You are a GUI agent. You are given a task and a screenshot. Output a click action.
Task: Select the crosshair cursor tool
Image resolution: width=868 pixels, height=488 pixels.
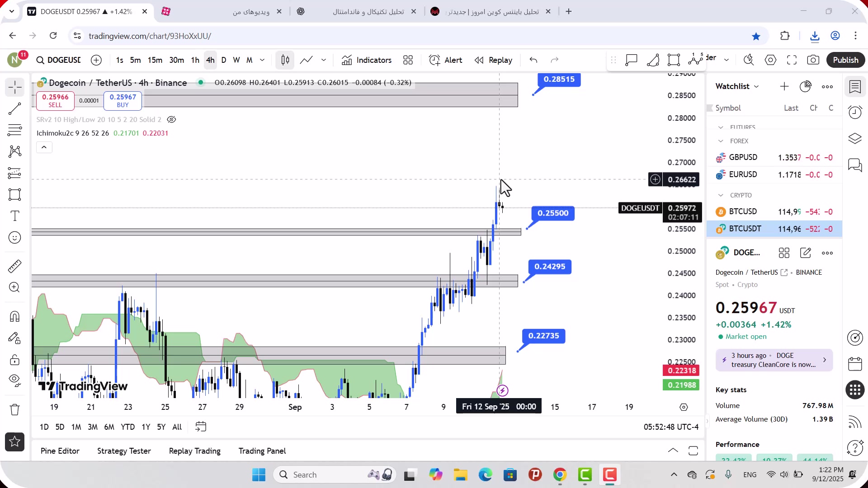pyautogui.click(x=15, y=87)
